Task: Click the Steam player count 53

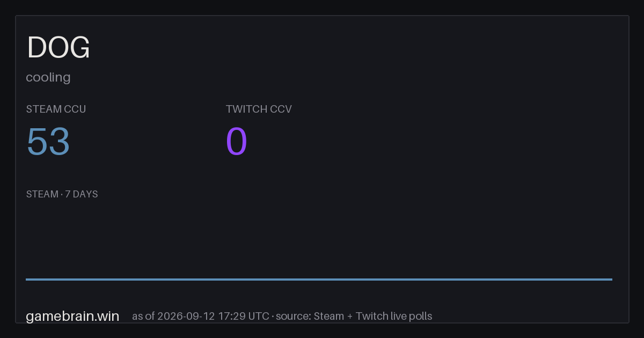Action: click(48, 142)
